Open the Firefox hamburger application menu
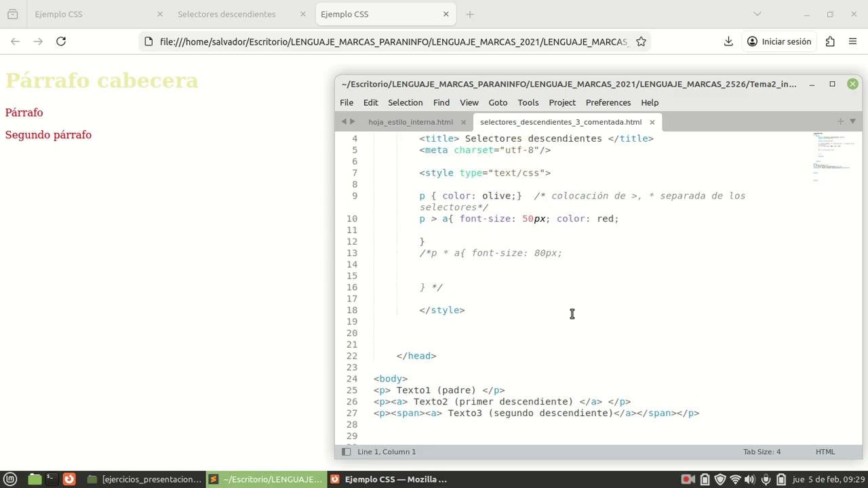Viewport: 868px width, 488px height. [852, 41]
